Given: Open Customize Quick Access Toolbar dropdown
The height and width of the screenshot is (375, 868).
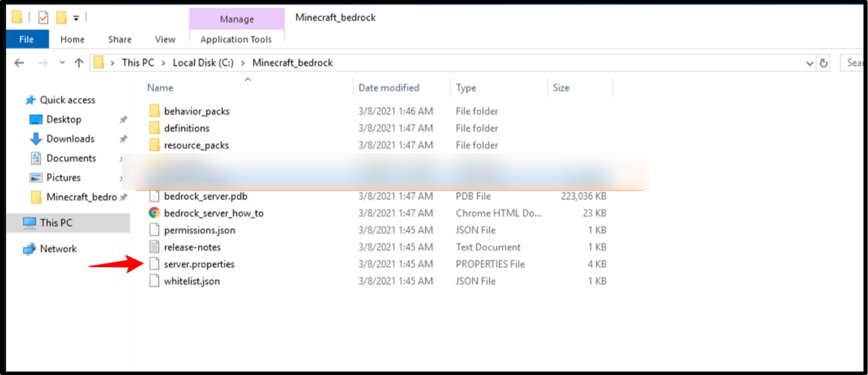Looking at the screenshot, I should pyautogui.click(x=76, y=18).
